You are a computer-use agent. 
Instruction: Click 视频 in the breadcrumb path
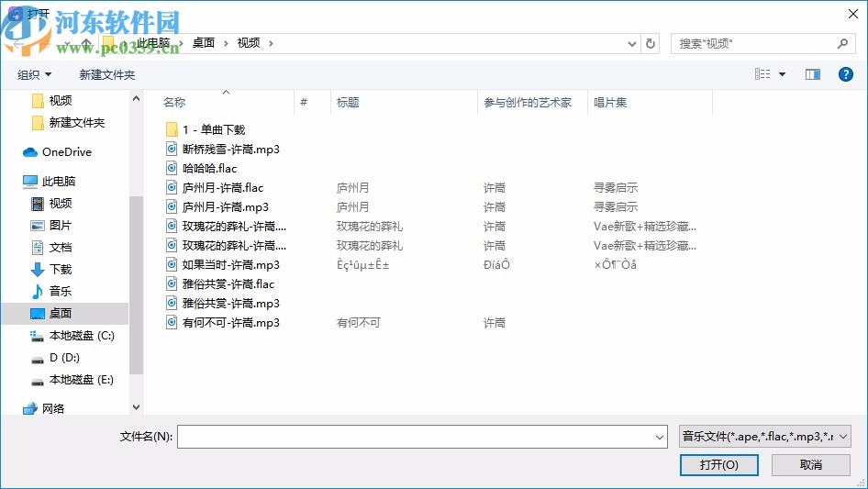tap(249, 43)
